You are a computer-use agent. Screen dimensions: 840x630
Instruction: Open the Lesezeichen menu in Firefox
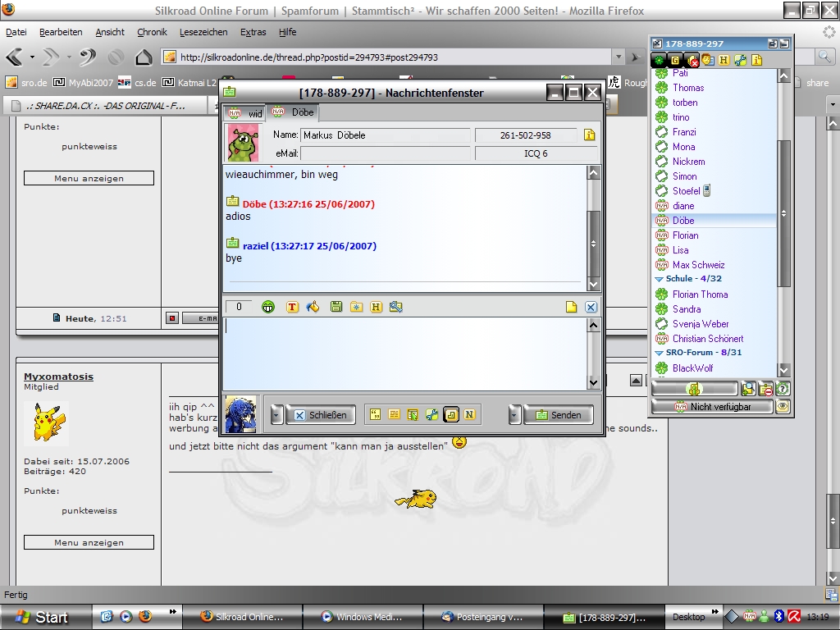(x=203, y=32)
